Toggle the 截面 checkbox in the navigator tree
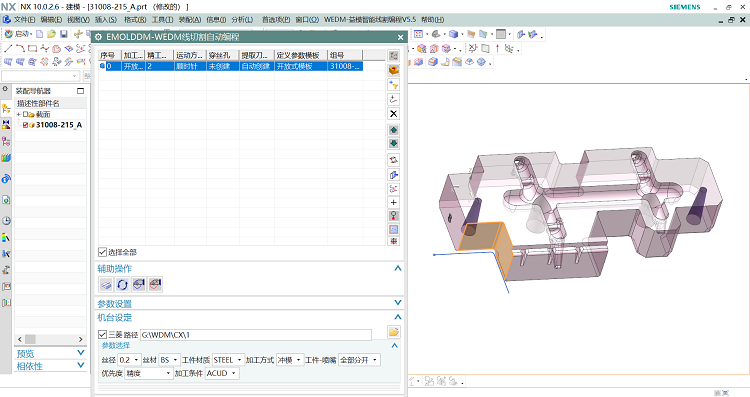Screen dimensions: 750x397 25,114
